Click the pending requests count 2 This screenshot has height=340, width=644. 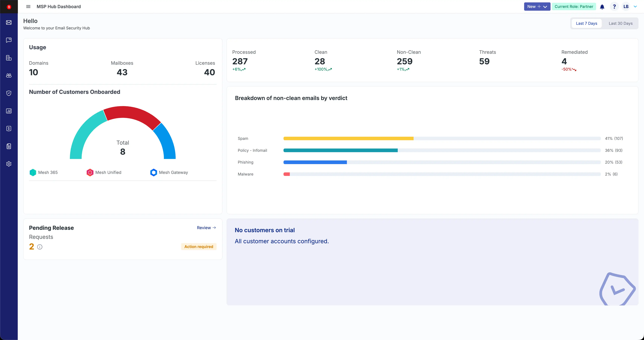(x=31, y=247)
